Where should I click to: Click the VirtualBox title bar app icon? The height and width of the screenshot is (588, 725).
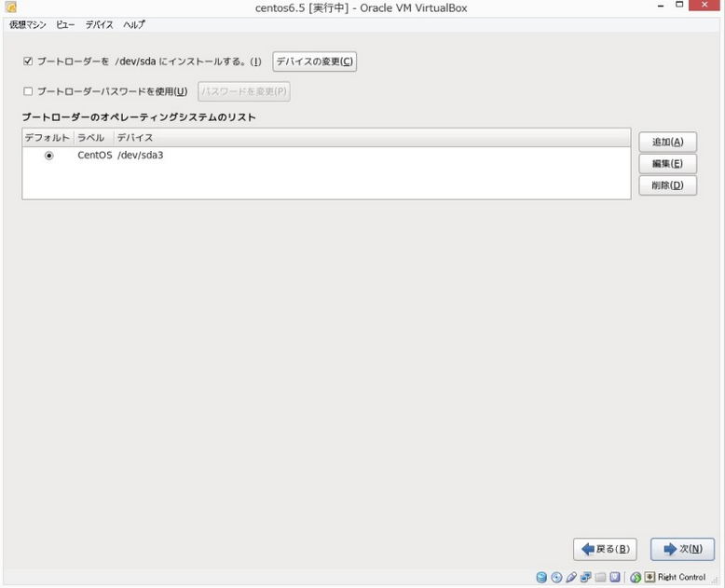click(10, 7)
